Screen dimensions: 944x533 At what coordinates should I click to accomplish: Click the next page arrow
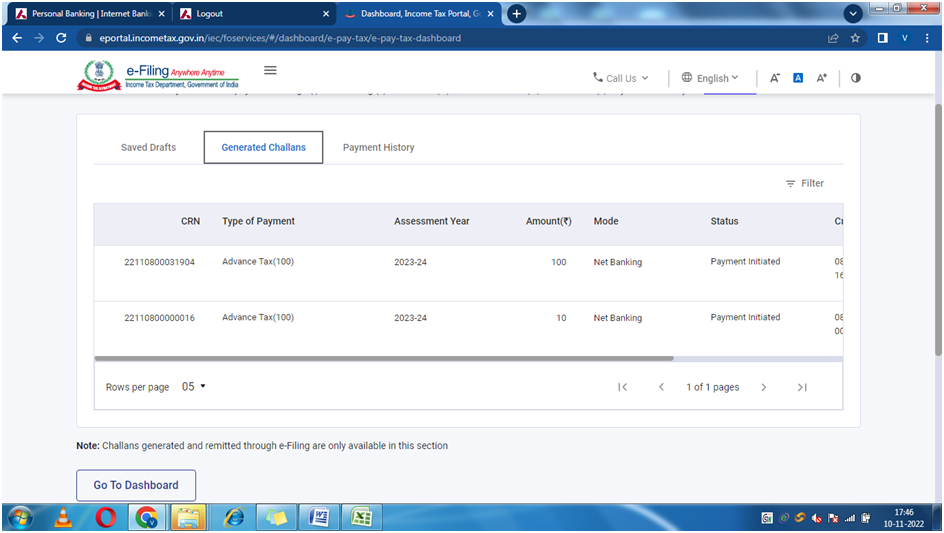pos(764,387)
